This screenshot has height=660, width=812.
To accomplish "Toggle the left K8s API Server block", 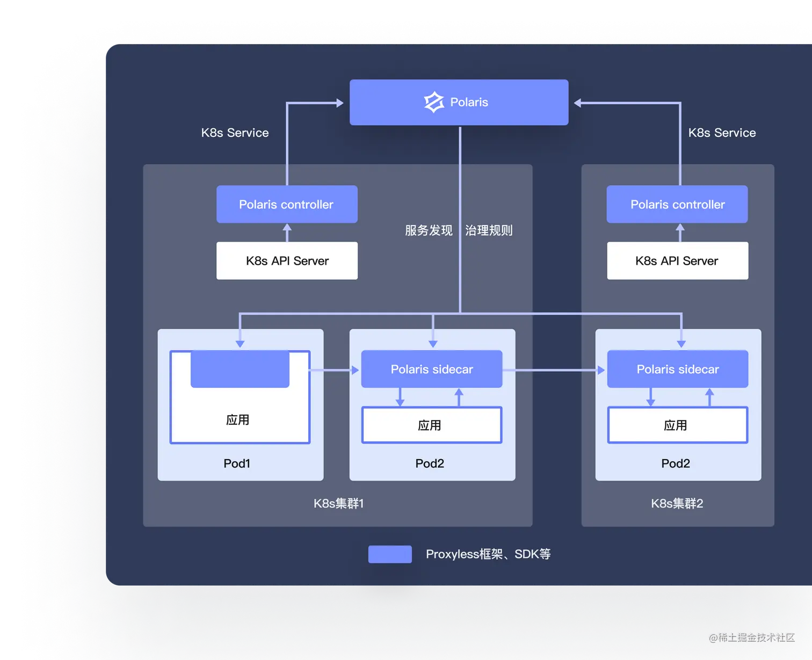I will [287, 260].
